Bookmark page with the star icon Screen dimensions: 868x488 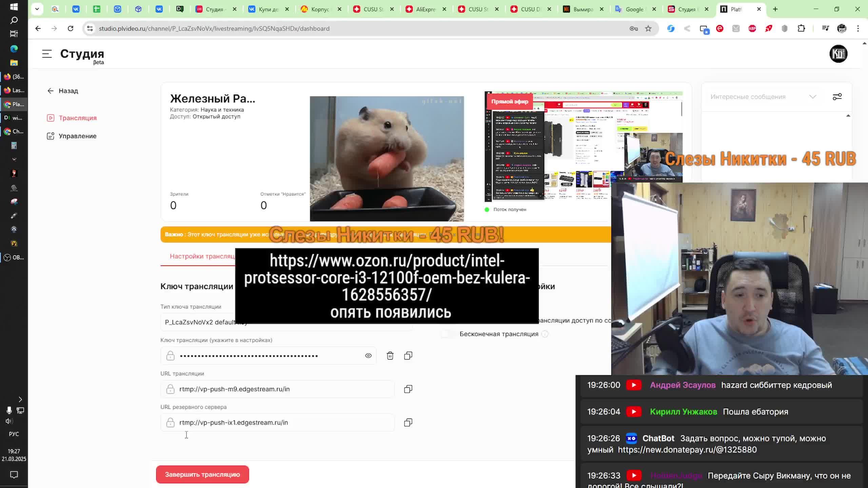point(648,28)
